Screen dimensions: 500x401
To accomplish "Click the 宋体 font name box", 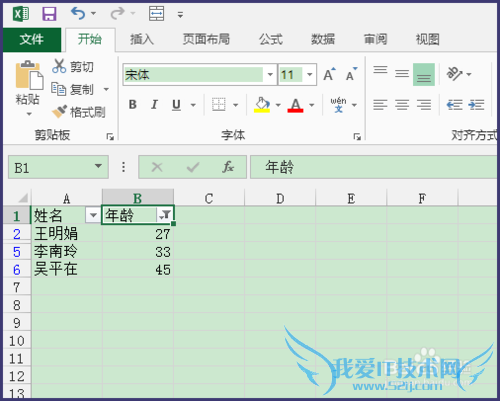I will pos(193,75).
